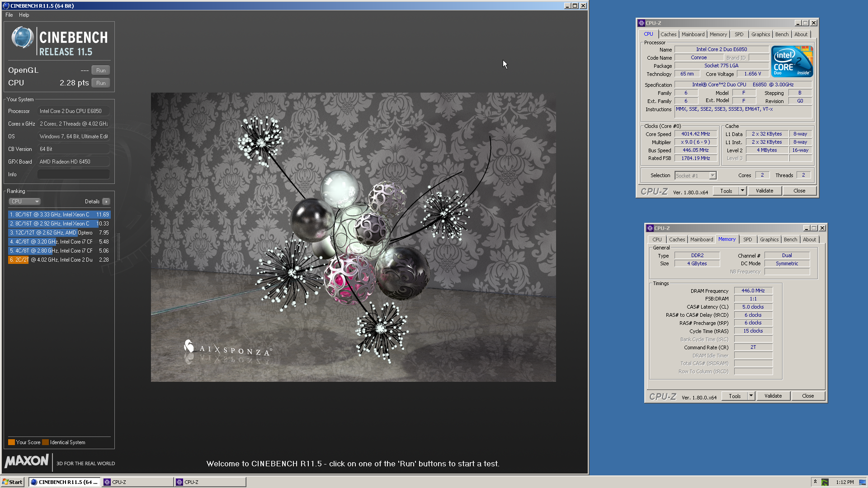Click Cinebench title bar app icon
Viewport: 868px width, 488px height.
[6, 6]
